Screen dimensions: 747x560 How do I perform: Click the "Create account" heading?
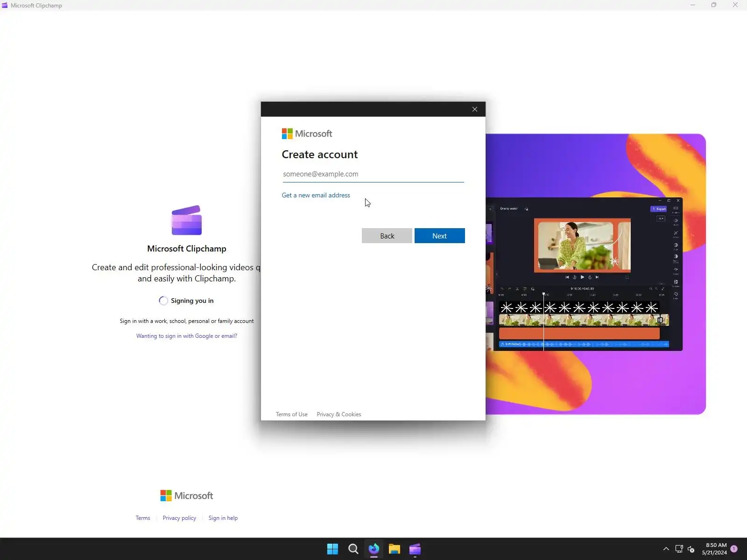320,154
